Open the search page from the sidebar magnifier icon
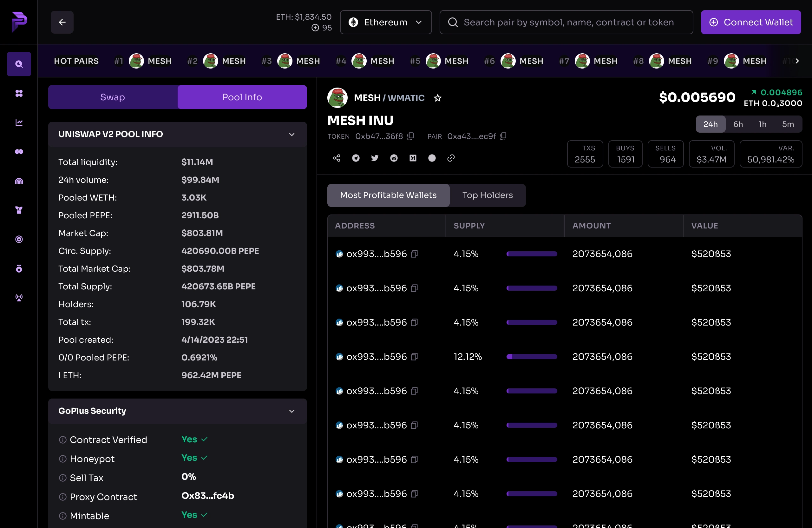This screenshot has height=528, width=812. (19, 64)
